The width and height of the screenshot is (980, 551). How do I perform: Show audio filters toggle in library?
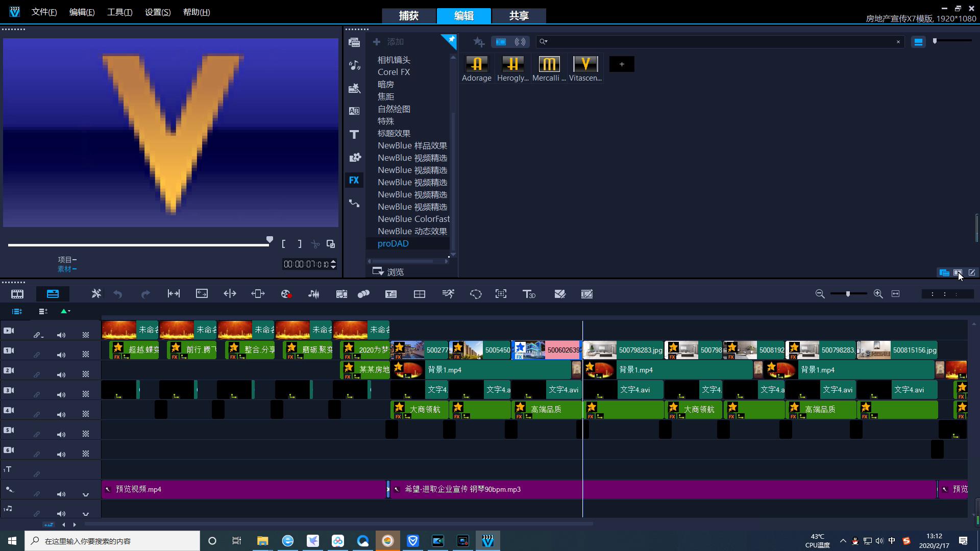[520, 42]
